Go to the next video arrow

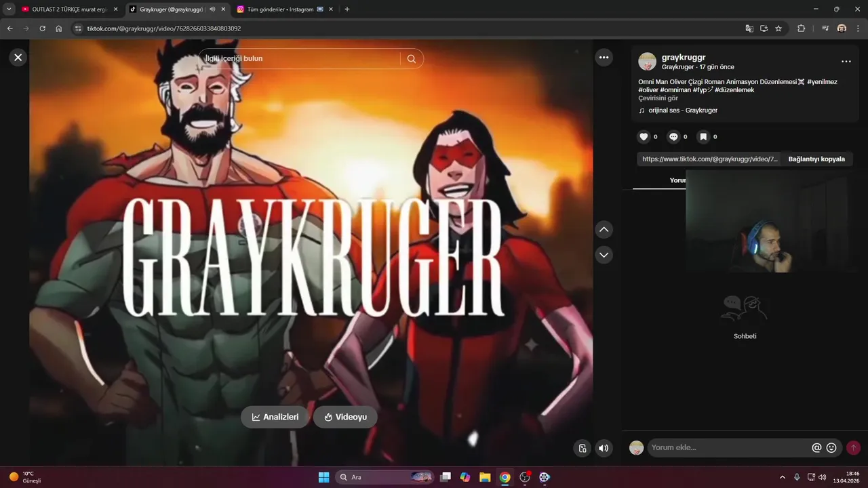pos(604,255)
